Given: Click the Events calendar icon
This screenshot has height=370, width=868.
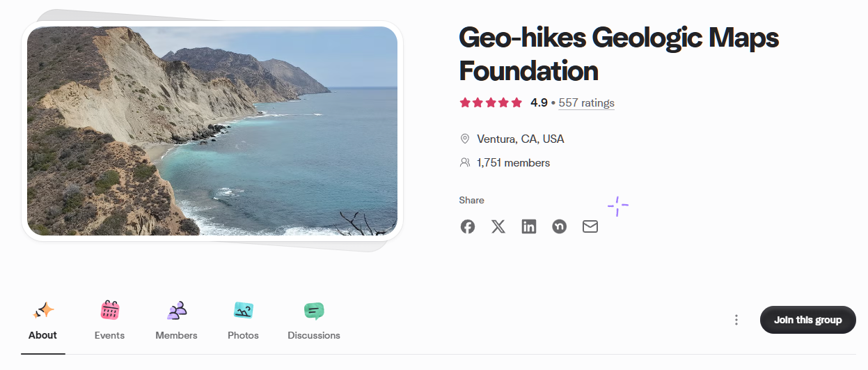Looking at the screenshot, I should [x=110, y=310].
